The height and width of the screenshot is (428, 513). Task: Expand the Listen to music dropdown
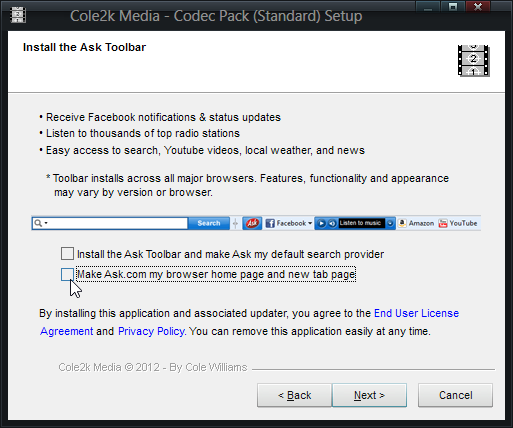tap(390, 223)
